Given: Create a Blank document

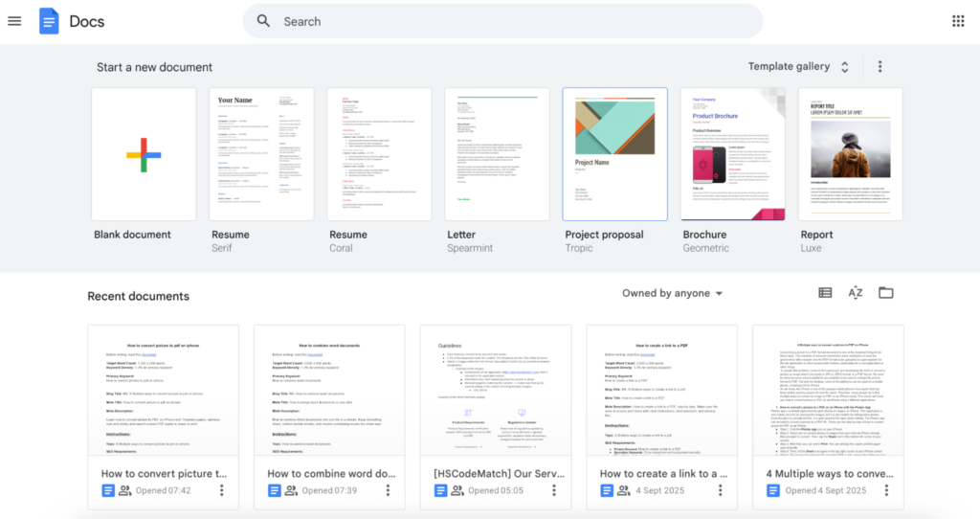Looking at the screenshot, I should pyautogui.click(x=144, y=154).
